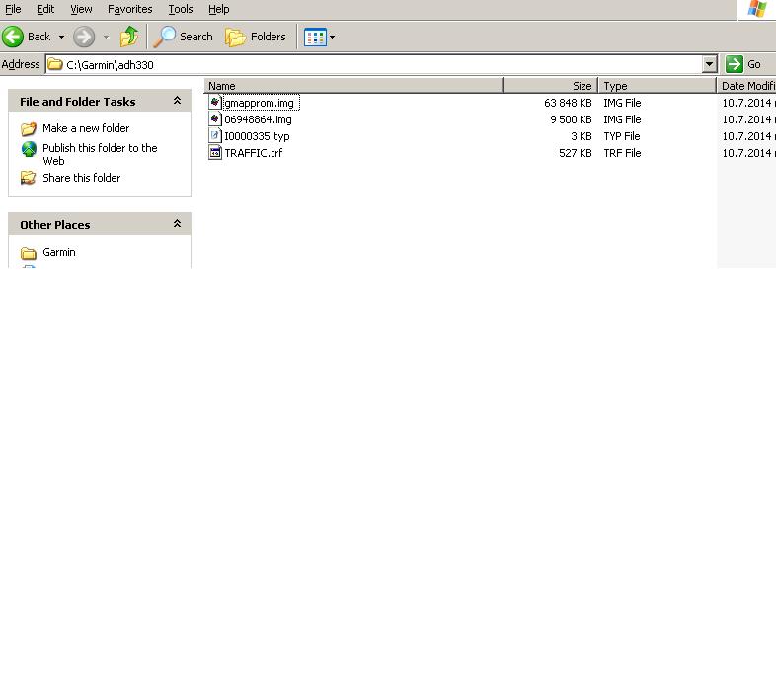Screen dimensions: 776x700
Task: Click the Other Places header text
Action: pos(55,225)
